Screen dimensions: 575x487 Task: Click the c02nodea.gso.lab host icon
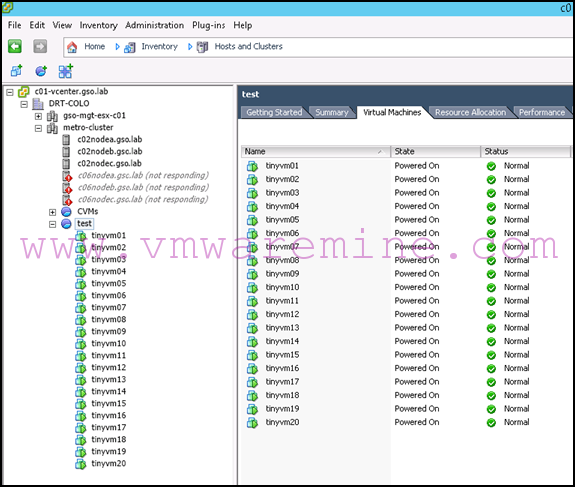66,140
